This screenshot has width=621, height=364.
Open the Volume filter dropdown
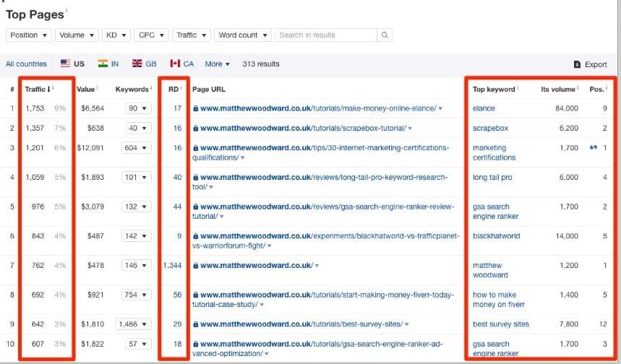coord(77,35)
